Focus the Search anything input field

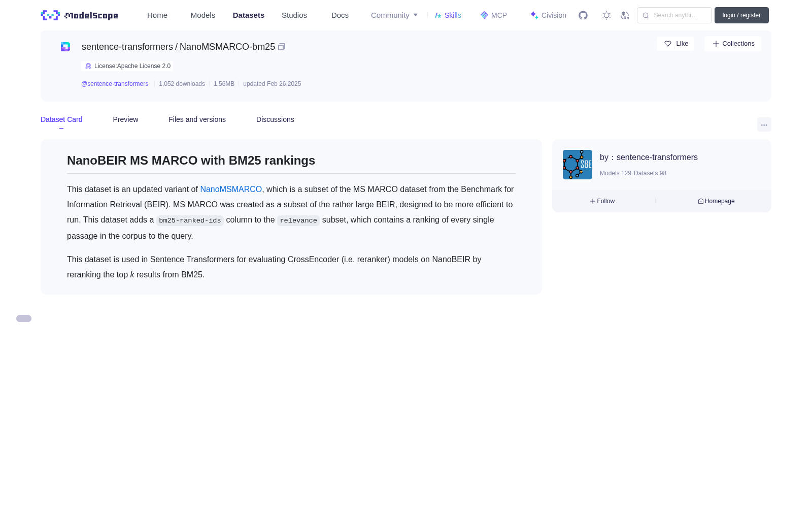pyautogui.click(x=674, y=15)
